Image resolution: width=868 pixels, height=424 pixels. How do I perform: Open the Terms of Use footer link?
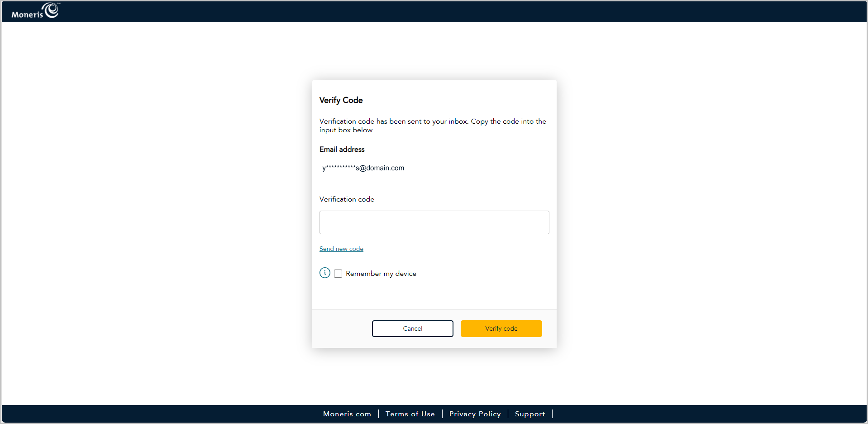[410, 414]
